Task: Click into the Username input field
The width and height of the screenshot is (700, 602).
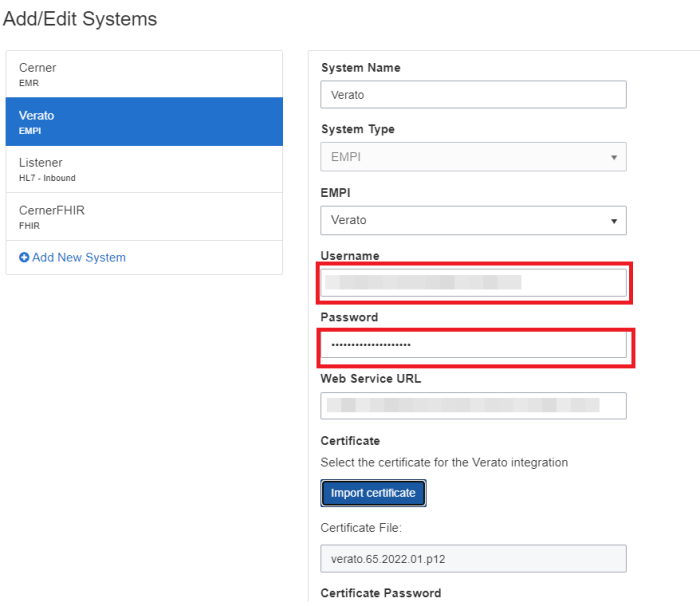Action: [x=473, y=283]
